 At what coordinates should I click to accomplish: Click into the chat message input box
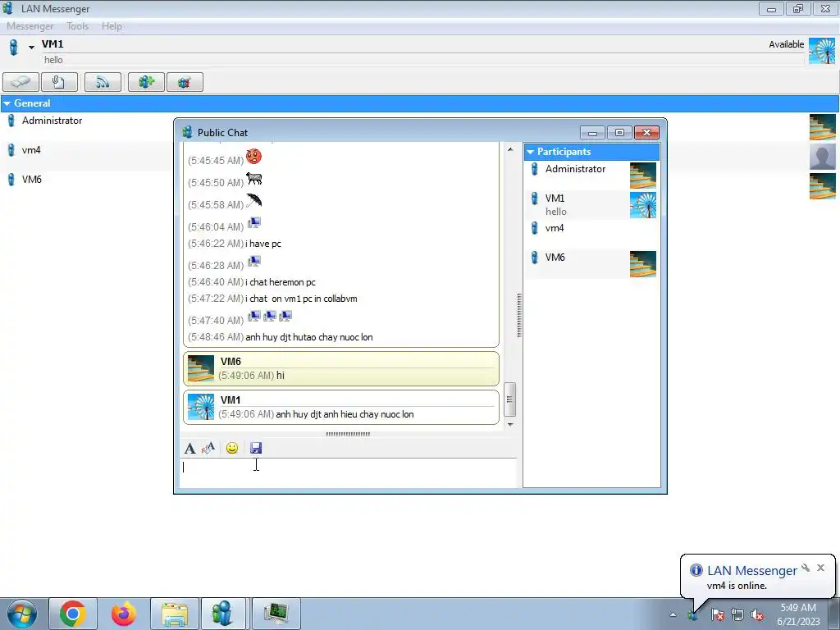pyautogui.click(x=348, y=472)
